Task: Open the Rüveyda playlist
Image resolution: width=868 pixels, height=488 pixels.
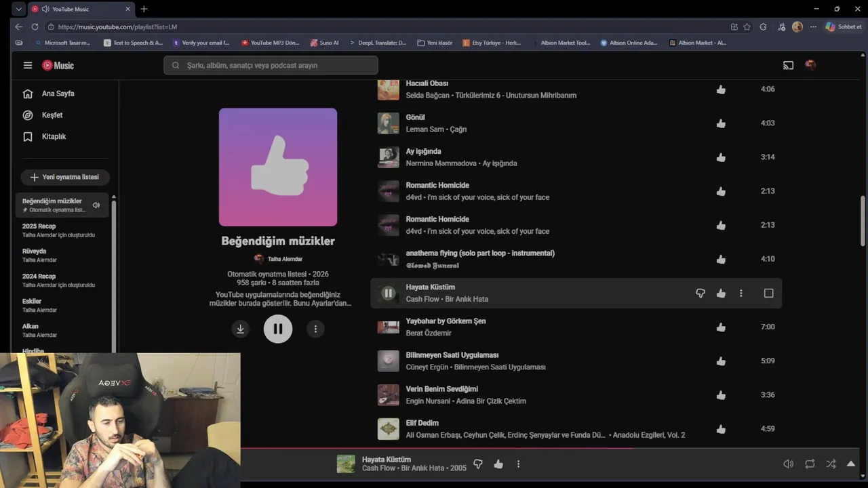Action: tap(62, 255)
